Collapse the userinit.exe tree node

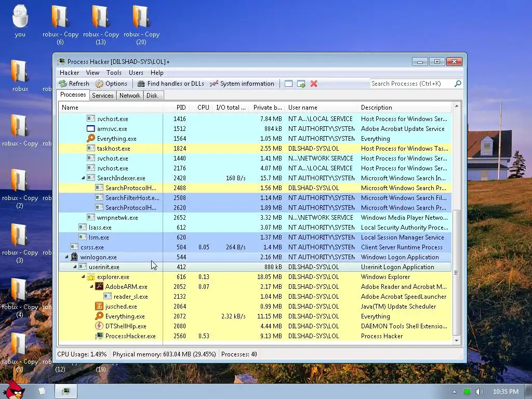pyautogui.click(x=75, y=267)
